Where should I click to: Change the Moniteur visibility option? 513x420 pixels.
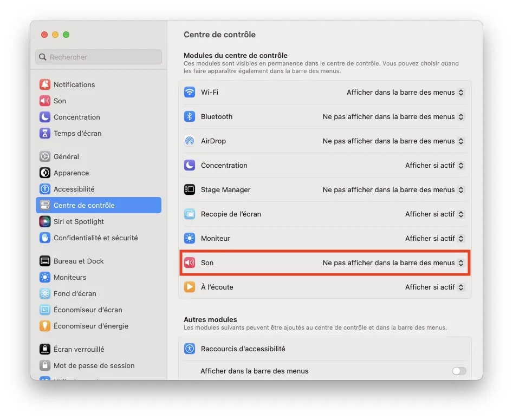tap(434, 238)
